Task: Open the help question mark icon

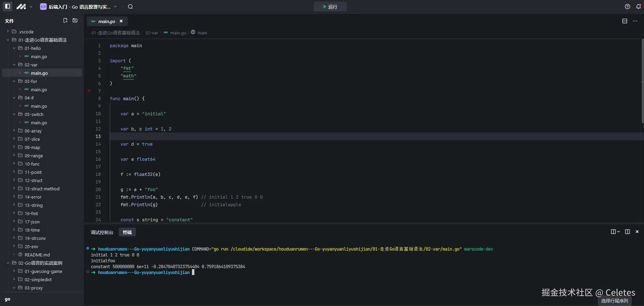Action: pos(627,7)
